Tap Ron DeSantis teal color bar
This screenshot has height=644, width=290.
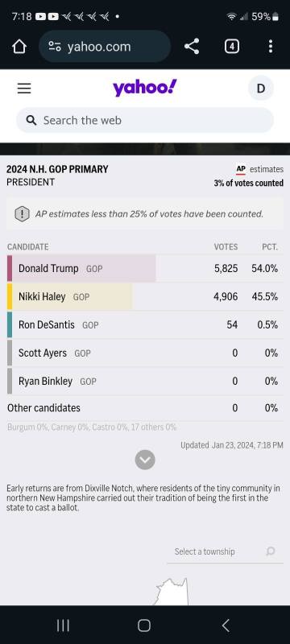(x=10, y=325)
